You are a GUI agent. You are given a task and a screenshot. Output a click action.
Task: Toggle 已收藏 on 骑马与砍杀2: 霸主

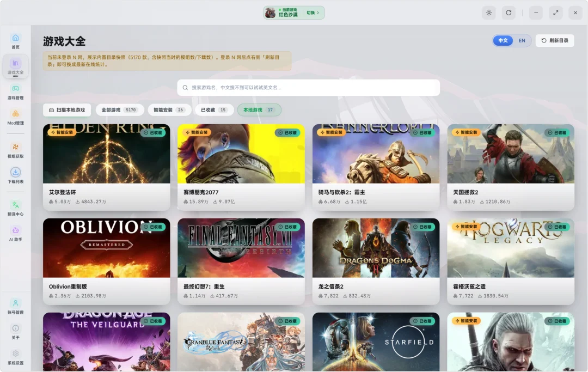[422, 133]
